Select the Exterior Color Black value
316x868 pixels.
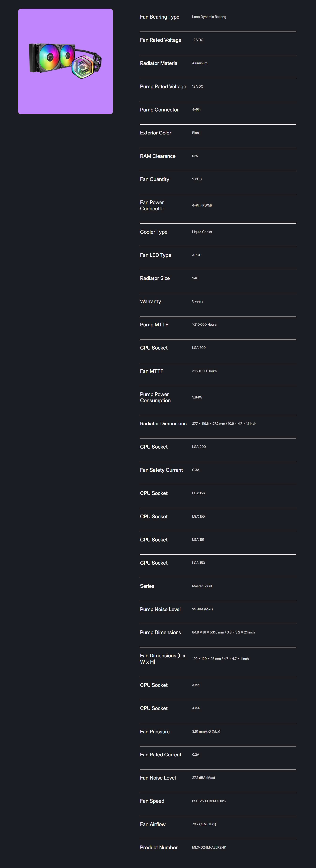[x=196, y=133]
